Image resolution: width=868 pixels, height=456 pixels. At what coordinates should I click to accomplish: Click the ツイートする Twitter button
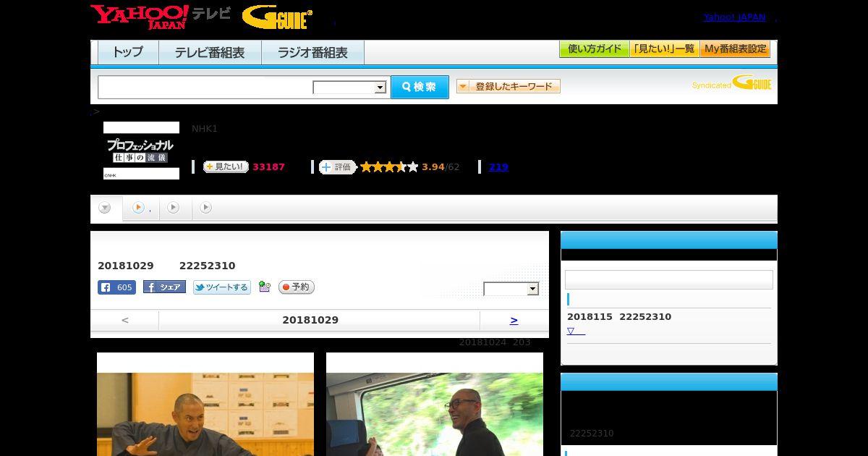tap(222, 287)
